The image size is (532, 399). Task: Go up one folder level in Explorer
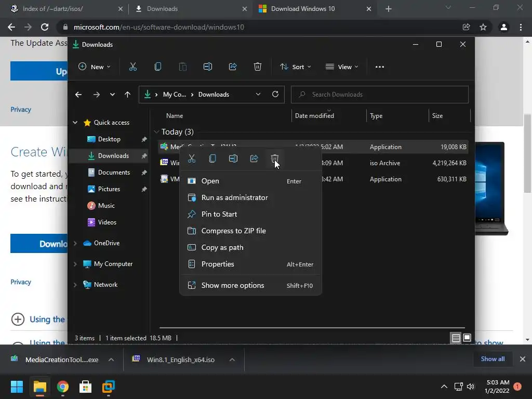click(x=127, y=95)
